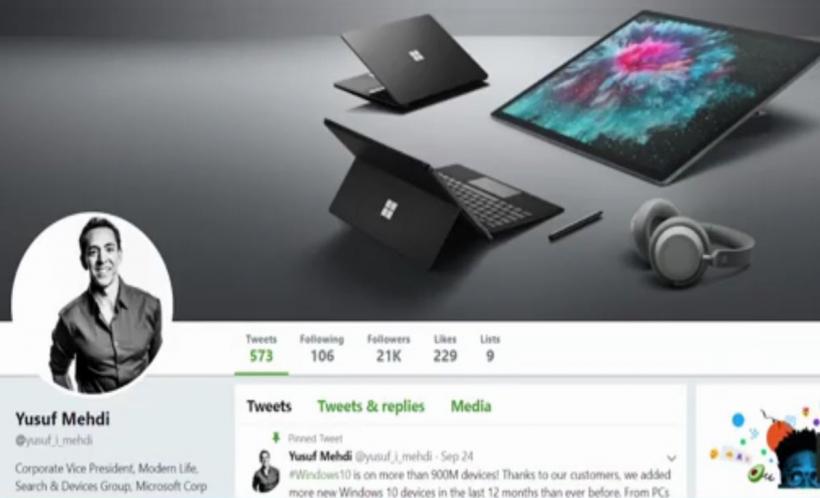Click the @yusuf_i_mehdi handle under profile name
Screen dimensions: 820x498
coord(54,440)
